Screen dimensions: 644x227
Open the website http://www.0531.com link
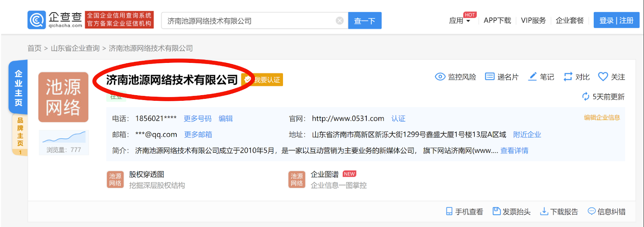click(348, 119)
